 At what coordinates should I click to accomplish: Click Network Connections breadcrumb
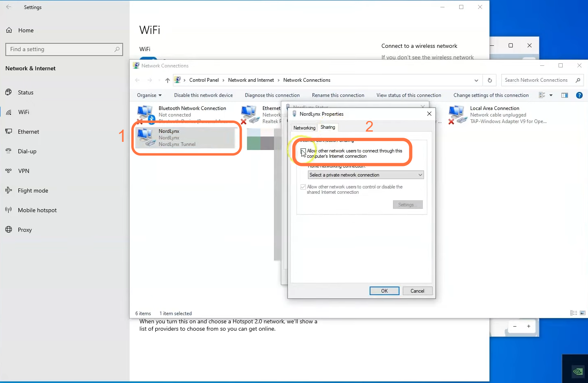click(x=307, y=80)
